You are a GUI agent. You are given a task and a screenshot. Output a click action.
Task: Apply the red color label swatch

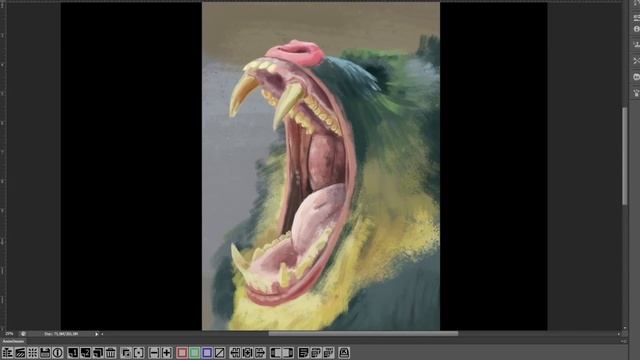(182, 353)
